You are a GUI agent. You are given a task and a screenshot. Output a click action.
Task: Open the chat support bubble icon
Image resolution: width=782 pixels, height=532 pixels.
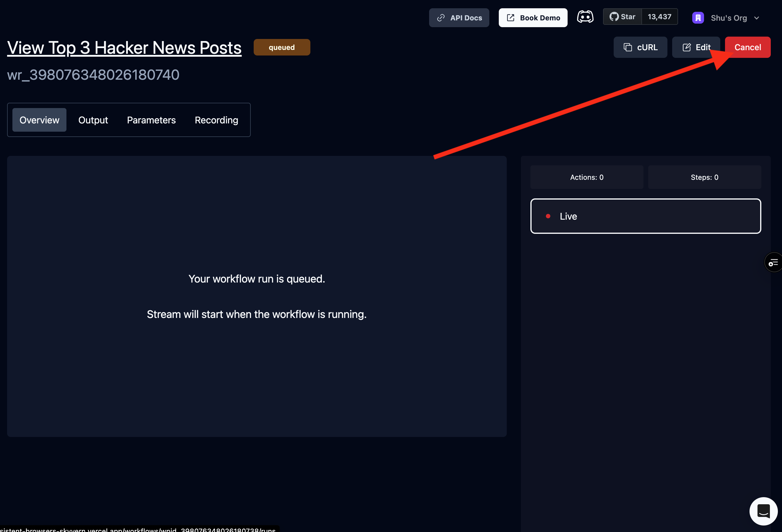(763, 511)
